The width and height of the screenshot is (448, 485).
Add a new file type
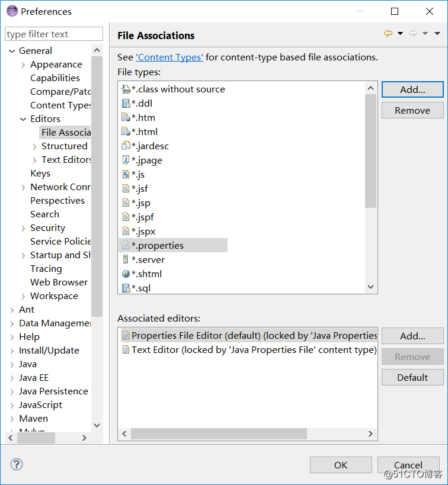coord(412,89)
